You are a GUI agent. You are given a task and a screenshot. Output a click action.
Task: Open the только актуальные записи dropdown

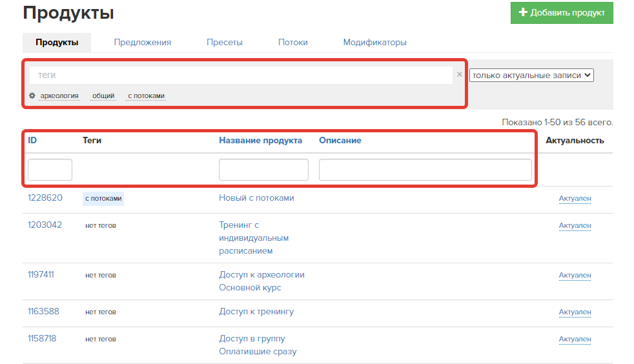coord(531,75)
